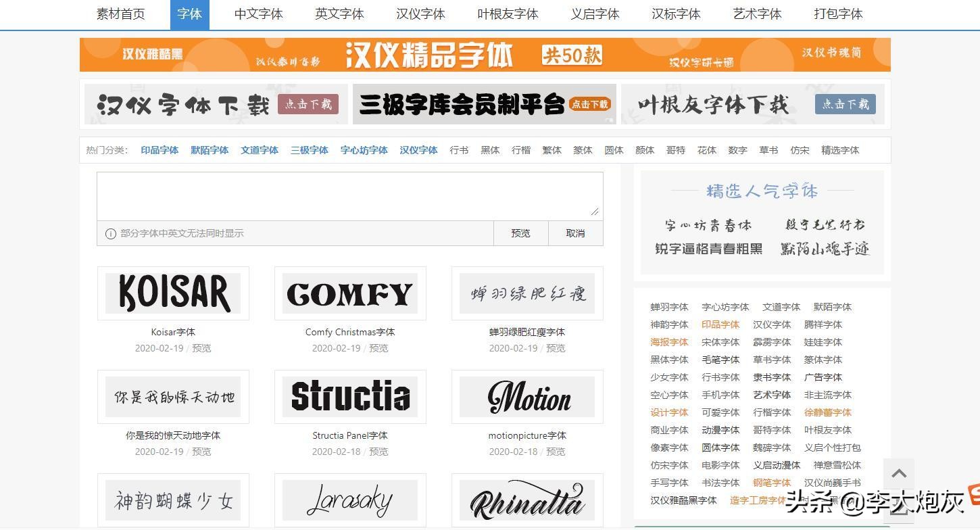This screenshot has height=530, width=980.
Task: Click 点击下载 on the 三极字库会员制平台 banner
Action: [x=591, y=105]
